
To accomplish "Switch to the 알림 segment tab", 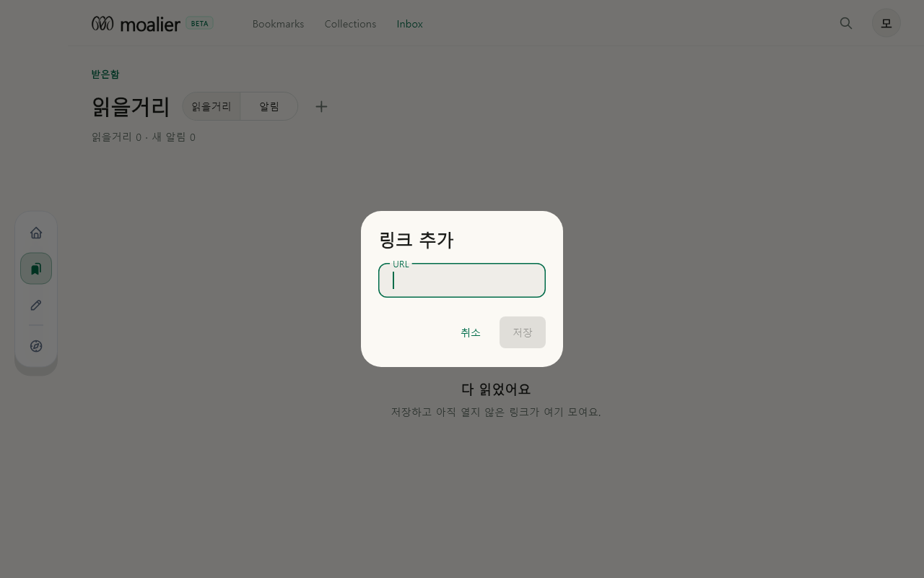I will (x=269, y=106).
